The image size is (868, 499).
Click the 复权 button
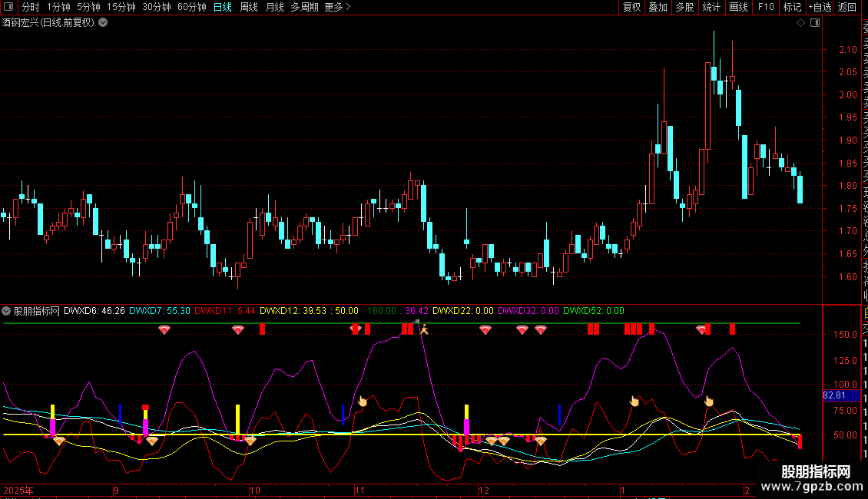[x=631, y=8]
